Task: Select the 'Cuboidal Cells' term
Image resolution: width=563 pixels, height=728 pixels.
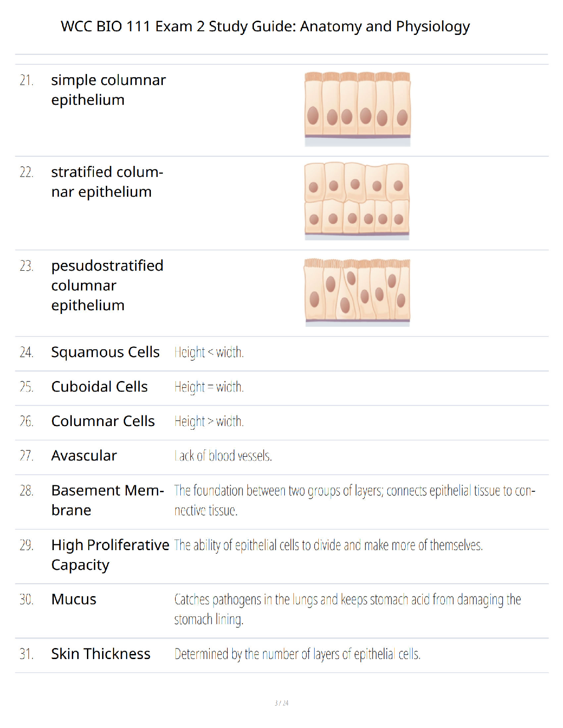Action: 99,387
